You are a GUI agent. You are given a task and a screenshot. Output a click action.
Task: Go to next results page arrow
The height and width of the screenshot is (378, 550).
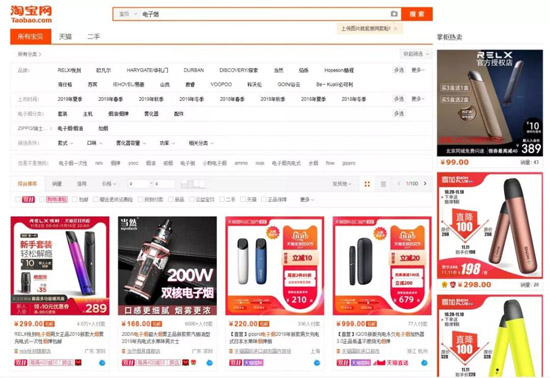pyautogui.click(x=425, y=183)
